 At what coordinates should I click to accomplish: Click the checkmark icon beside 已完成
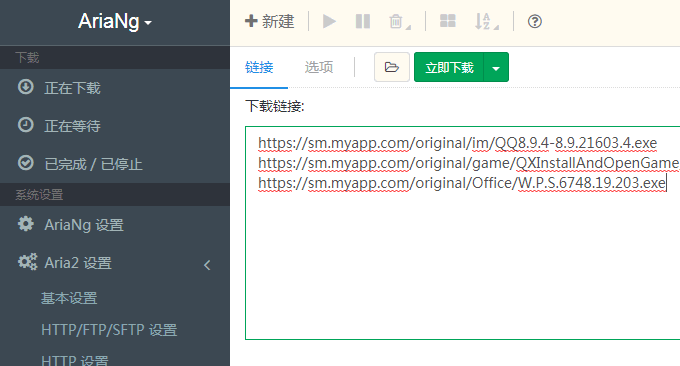[x=26, y=163]
